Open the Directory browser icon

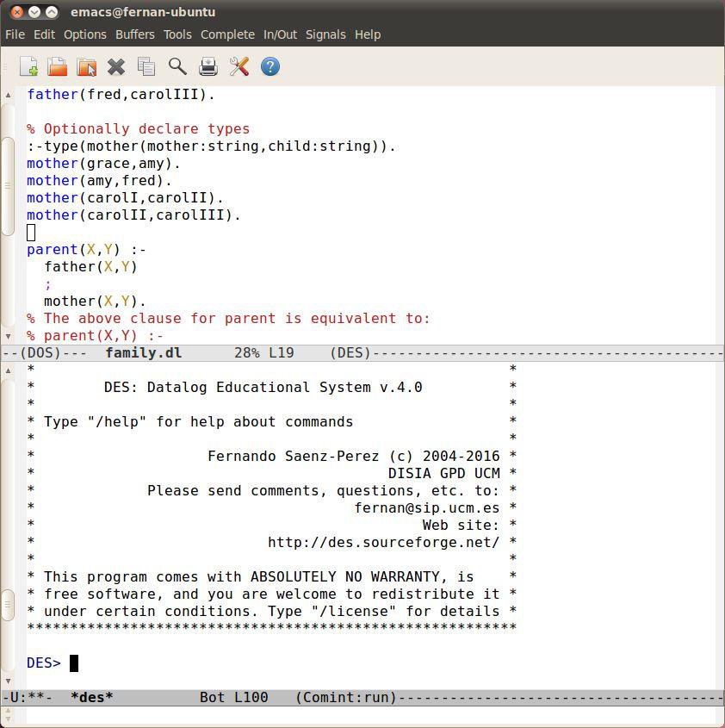point(87,66)
